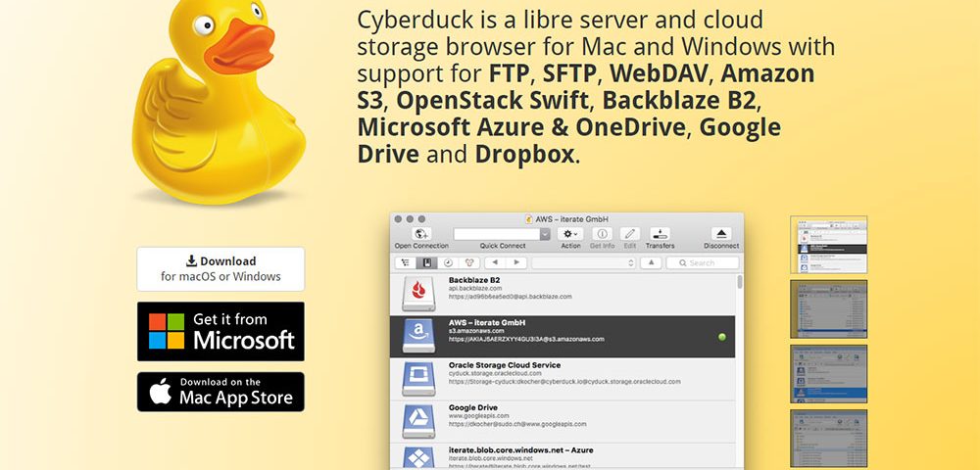Click the Oracle Storage Cloud Service title
The width and height of the screenshot is (980, 470).
click(x=505, y=365)
